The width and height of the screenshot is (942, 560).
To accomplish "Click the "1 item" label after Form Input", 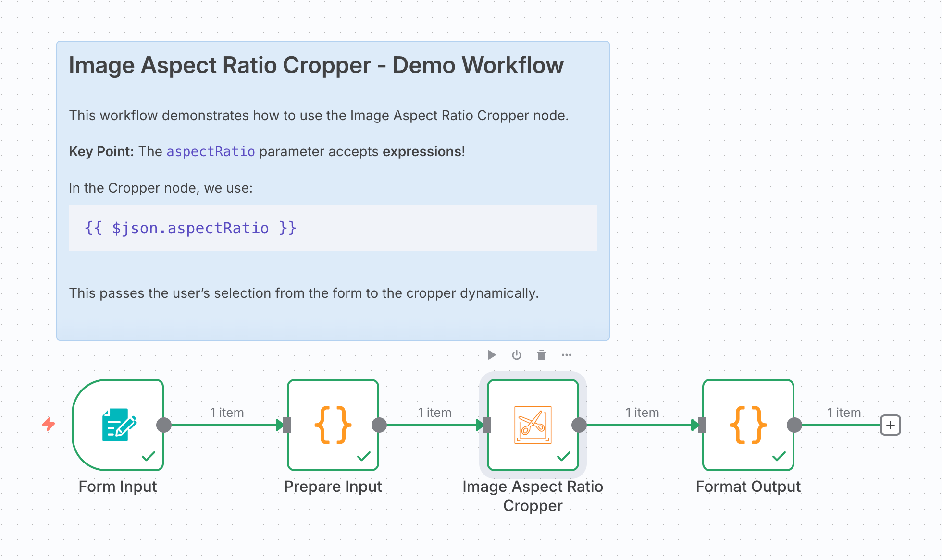I will pos(227,413).
